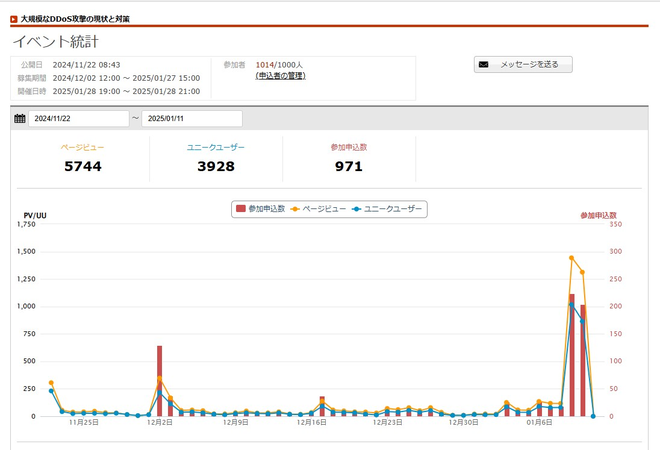Toggle the ページビュー legend series
This screenshot has height=450, width=660.
(x=318, y=209)
